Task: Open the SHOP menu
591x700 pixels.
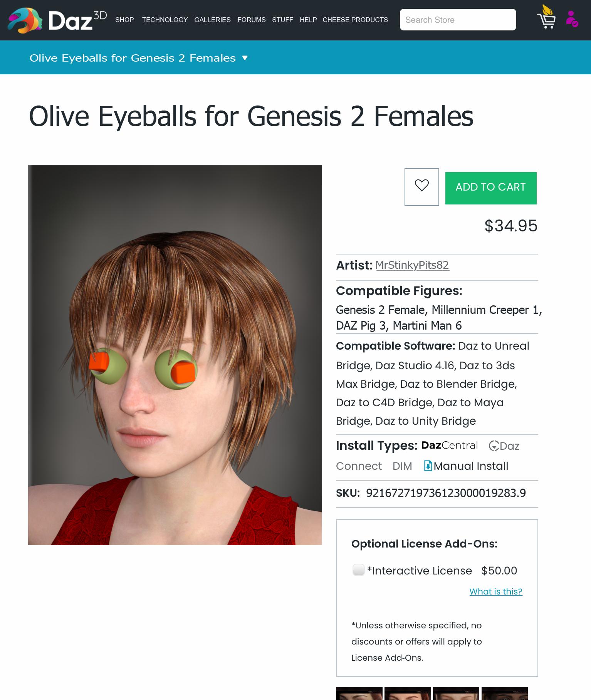Action: 124,20
